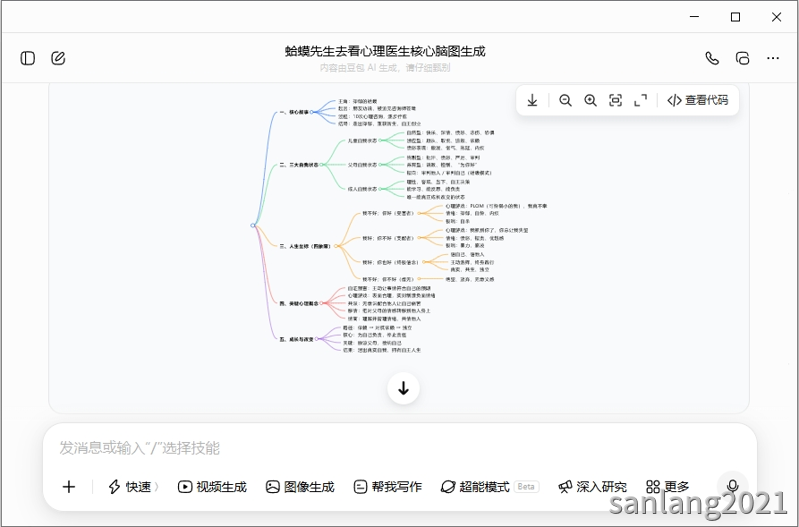Focus the message input field
This screenshot has height=527, width=799.
tap(400, 448)
